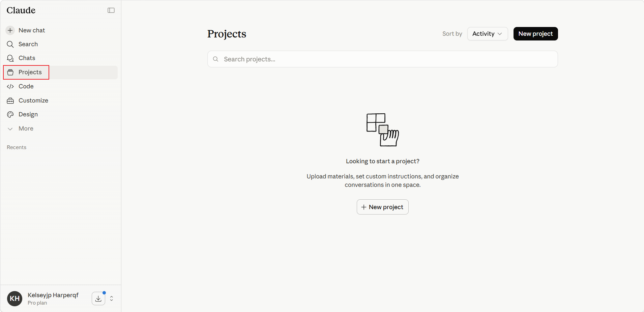Click 'Looking to start a project?' text

(x=383, y=161)
